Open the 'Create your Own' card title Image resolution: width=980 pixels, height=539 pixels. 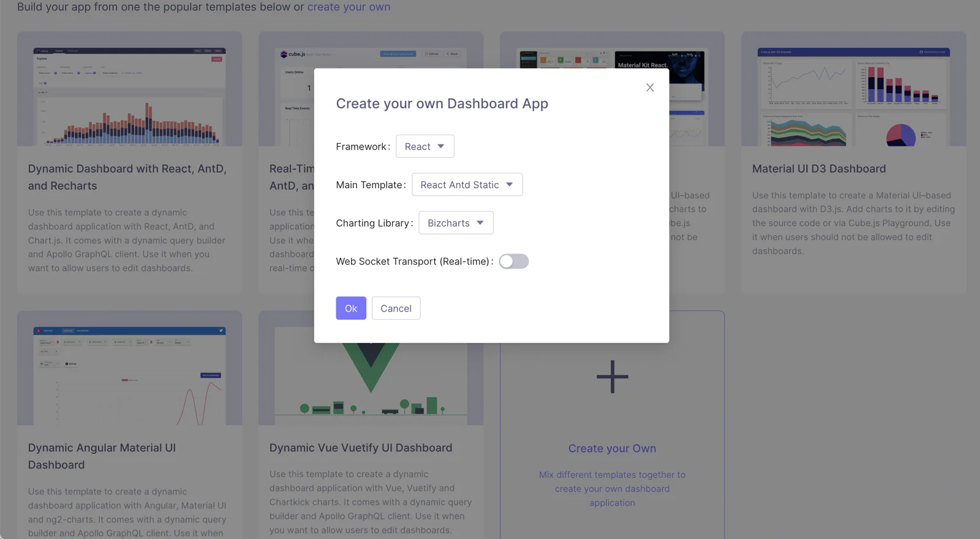612,448
